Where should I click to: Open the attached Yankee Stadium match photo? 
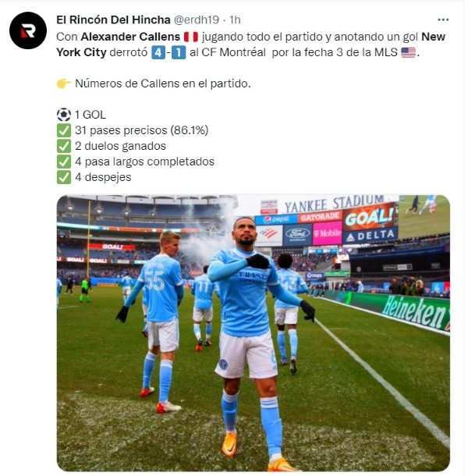(x=253, y=332)
